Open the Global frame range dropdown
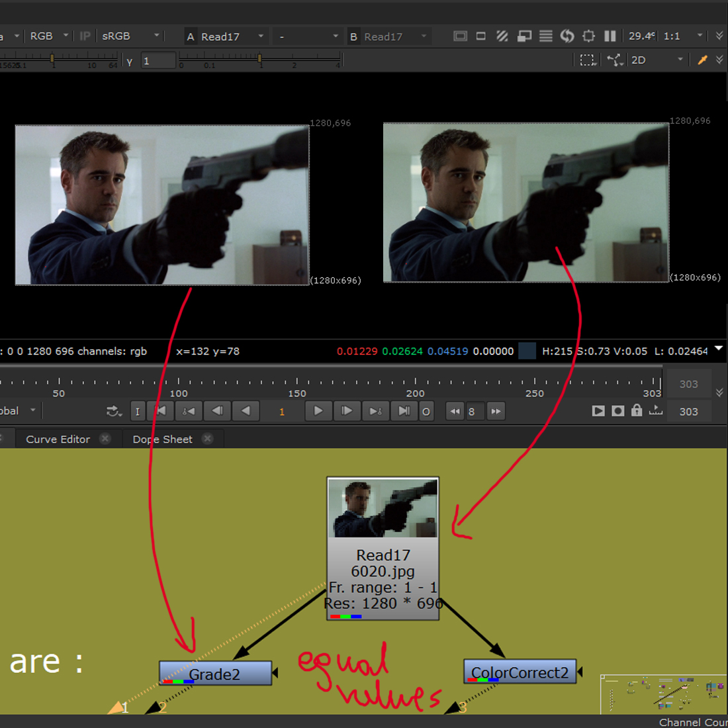Screen dimensions: 728x728 click(18, 411)
